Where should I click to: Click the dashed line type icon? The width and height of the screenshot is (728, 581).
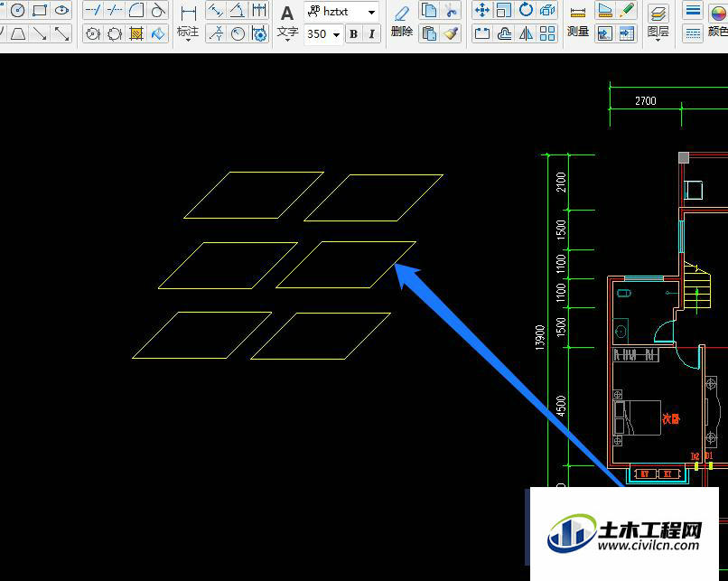pos(693,33)
